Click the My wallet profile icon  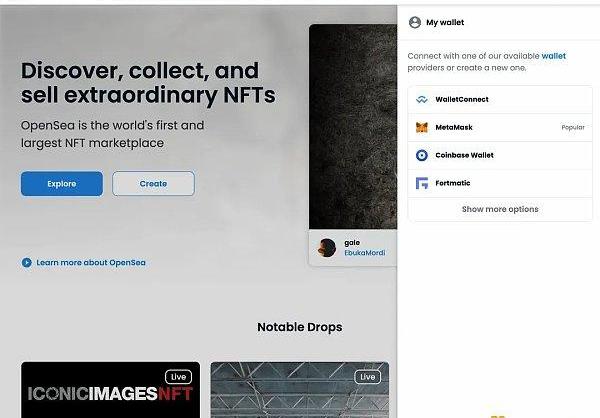pos(415,22)
